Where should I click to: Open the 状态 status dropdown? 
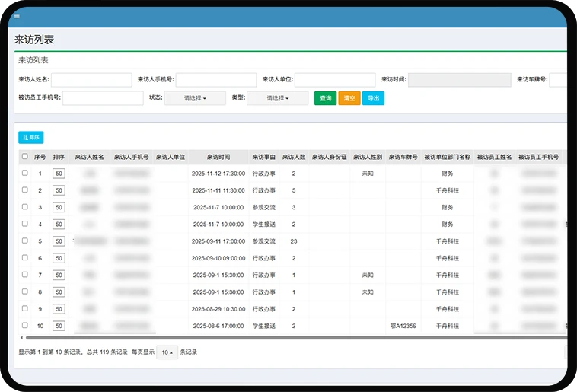click(x=195, y=98)
